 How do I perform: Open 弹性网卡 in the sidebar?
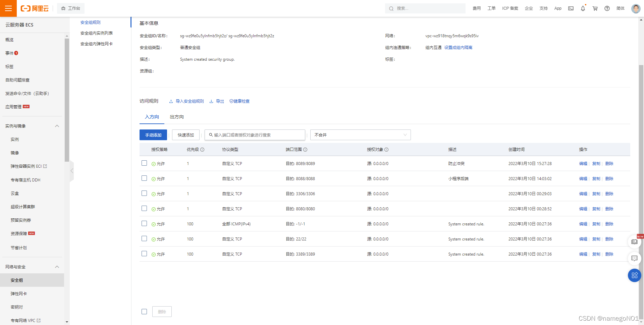pos(19,294)
